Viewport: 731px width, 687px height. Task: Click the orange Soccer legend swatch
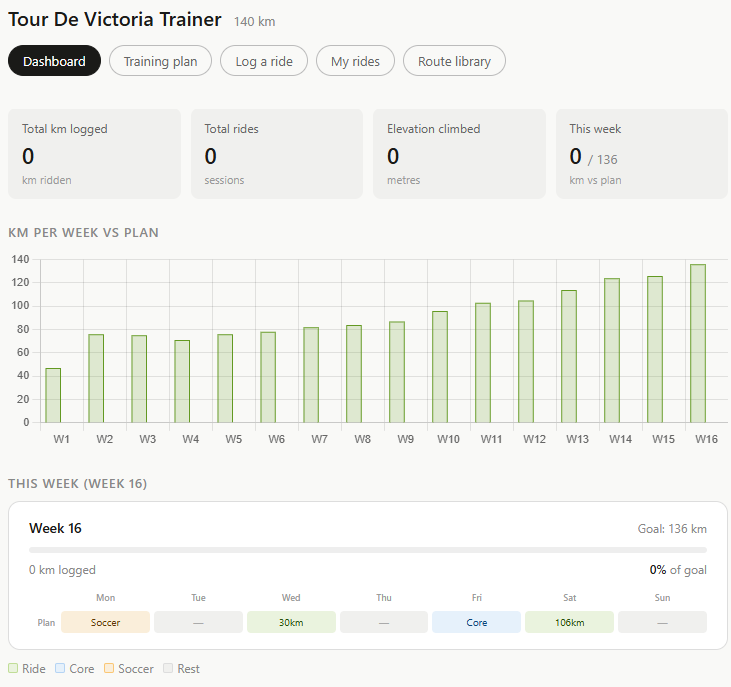coord(109,668)
